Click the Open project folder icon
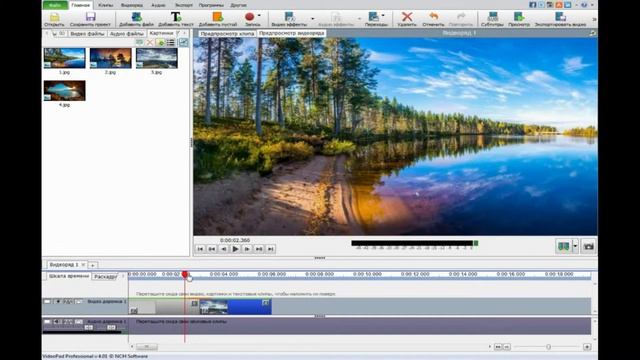The image size is (640, 360). (54, 17)
